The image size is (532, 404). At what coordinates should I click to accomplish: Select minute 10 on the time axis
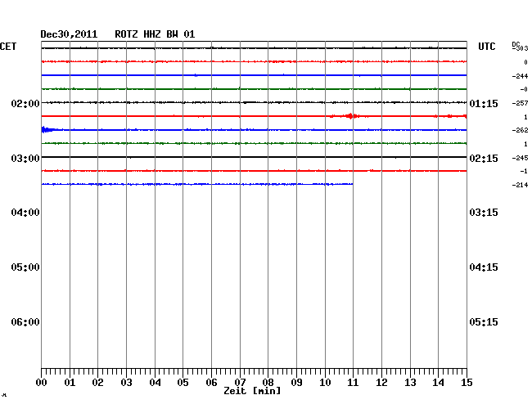click(325, 383)
